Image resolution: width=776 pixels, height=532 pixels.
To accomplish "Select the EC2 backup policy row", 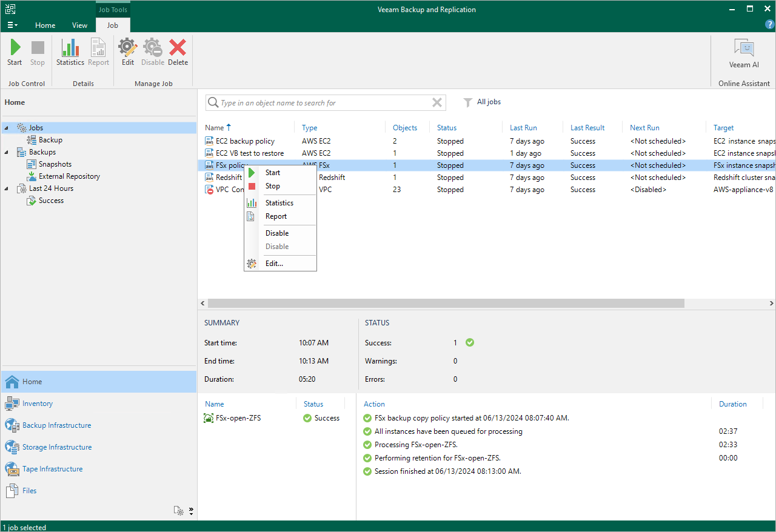I will pyautogui.click(x=487, y=141).
